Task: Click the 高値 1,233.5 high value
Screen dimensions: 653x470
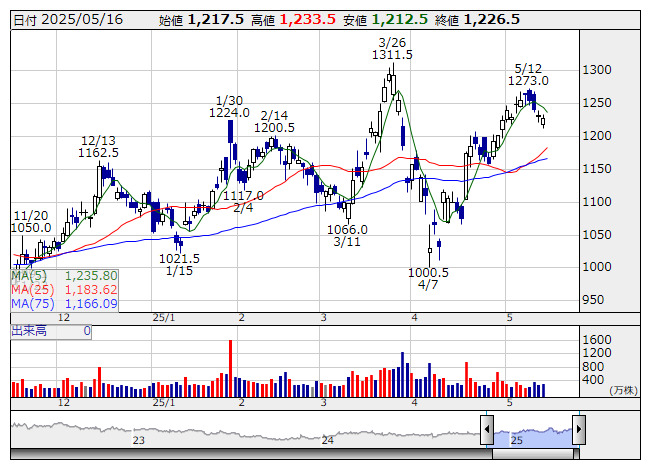Action: pos(293,20)
